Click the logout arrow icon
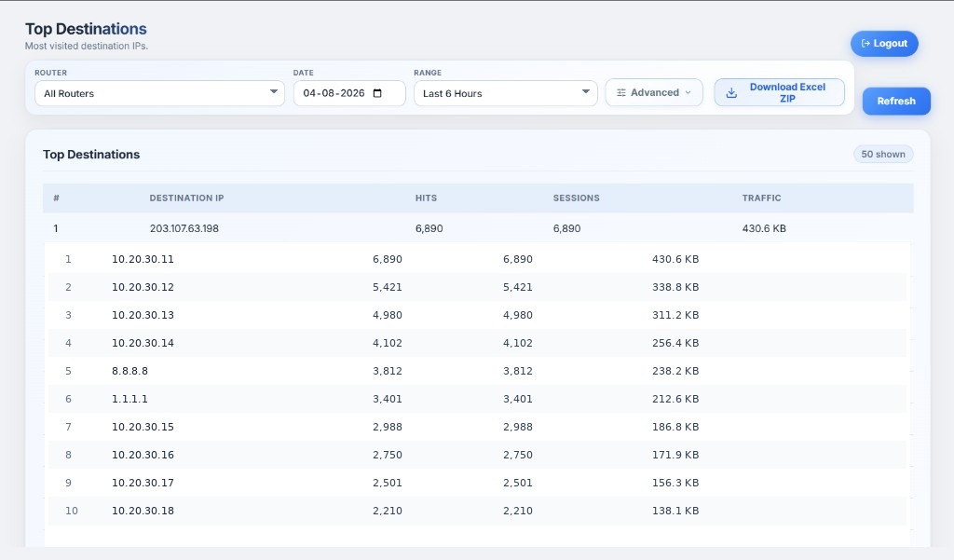Screen dimensions: 954x560 pos(865,43)
